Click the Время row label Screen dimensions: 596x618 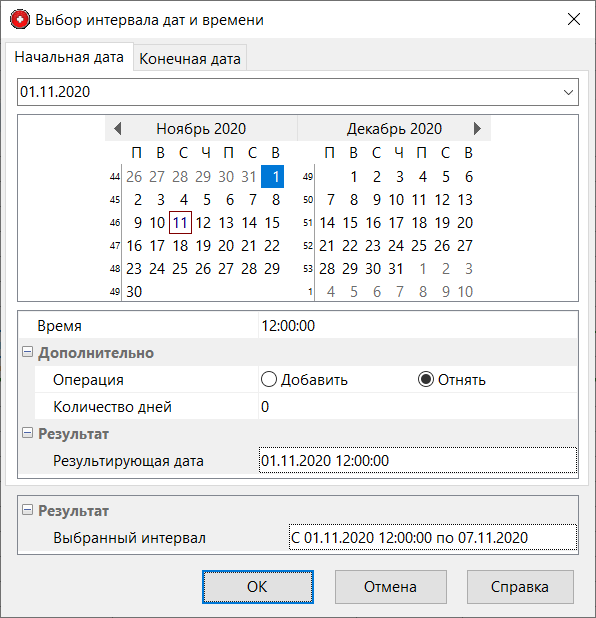(59, 326)
